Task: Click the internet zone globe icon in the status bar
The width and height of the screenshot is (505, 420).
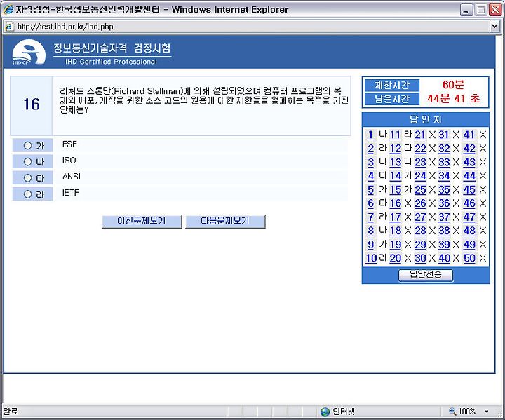Action: point(325,412)
